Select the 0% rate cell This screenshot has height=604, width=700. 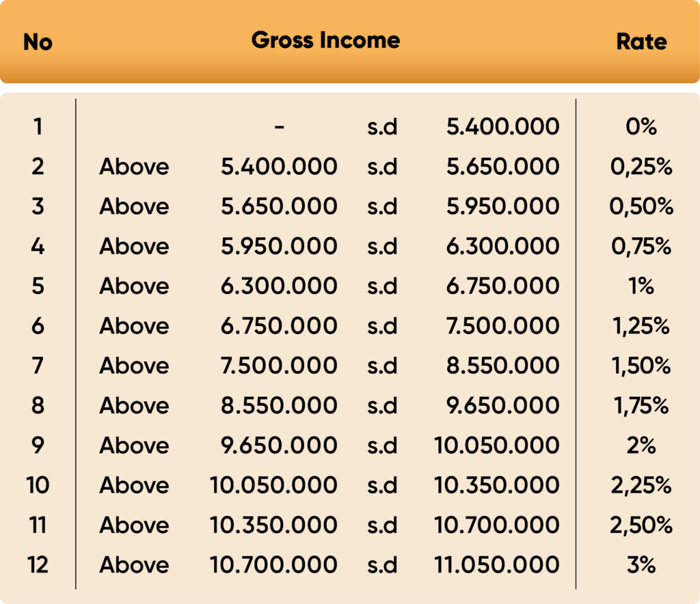641,126
